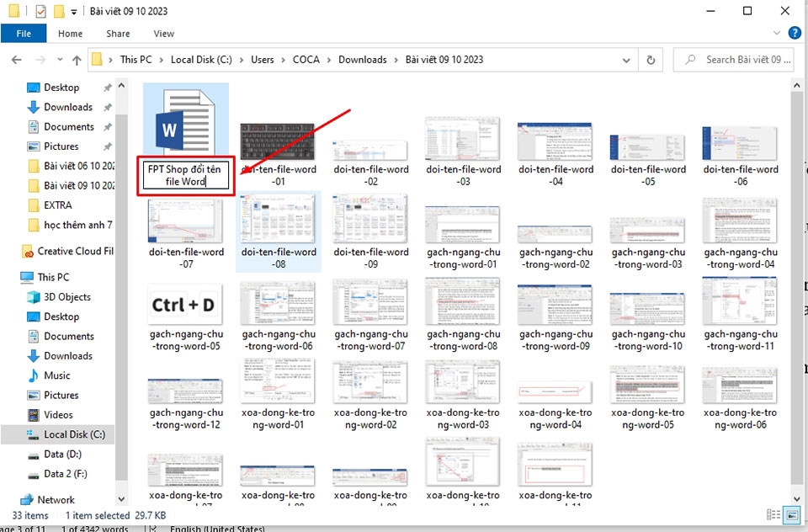Select Local Disk (C:) in the sidebar
The height and width of the screenshot is (532, 808).
pyautogui.click(x=72, y=434)
